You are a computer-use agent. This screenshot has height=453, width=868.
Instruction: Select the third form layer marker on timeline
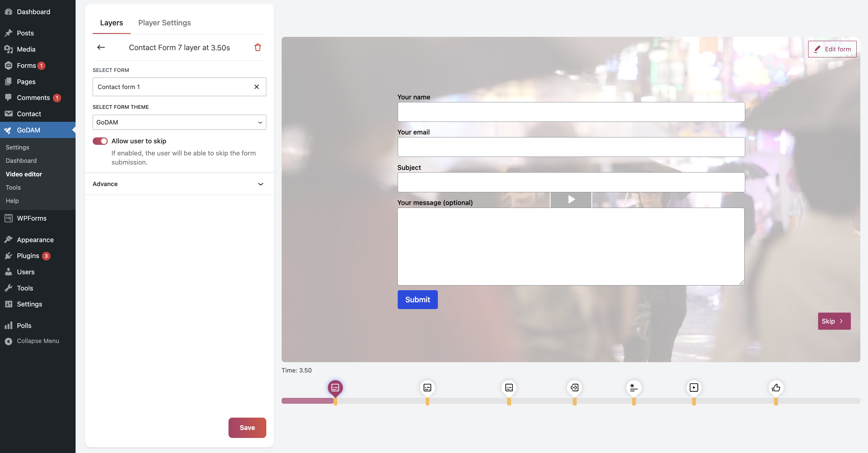tap(509, 388)
